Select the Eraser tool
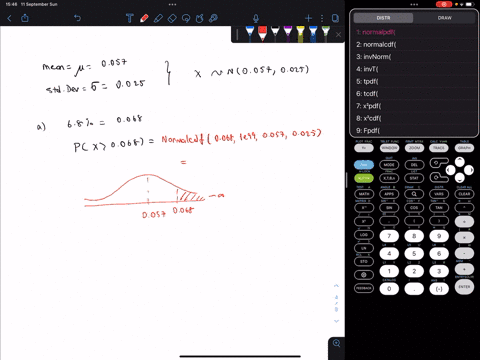This screenshot has height=360, width=480. [x=172, y=18]
